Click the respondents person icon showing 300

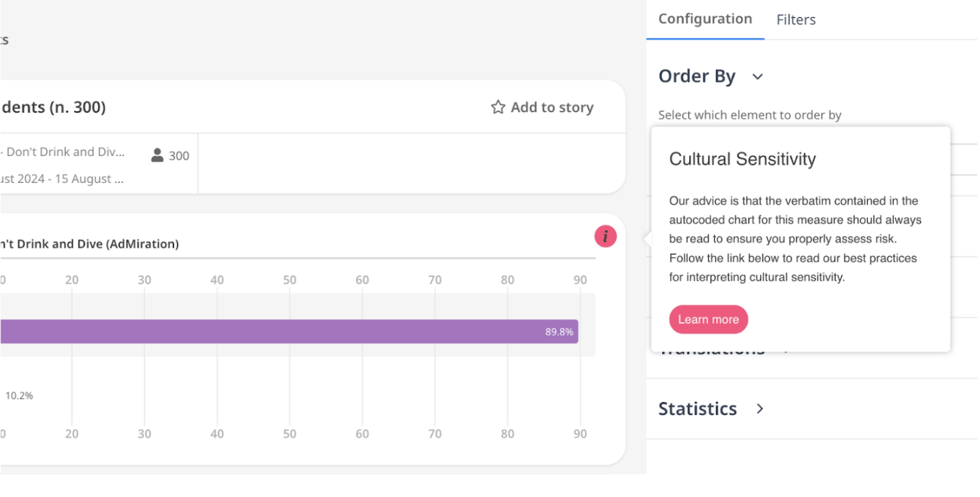156,155
